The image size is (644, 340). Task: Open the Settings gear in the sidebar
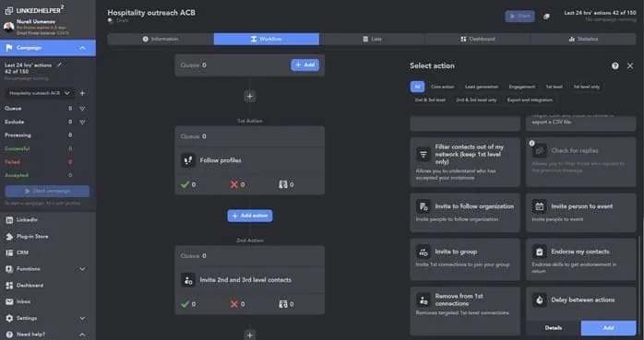coord(9,318)
